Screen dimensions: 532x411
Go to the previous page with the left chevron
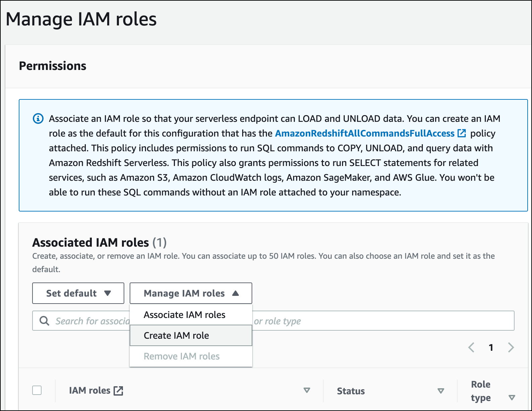pos(471,347)
